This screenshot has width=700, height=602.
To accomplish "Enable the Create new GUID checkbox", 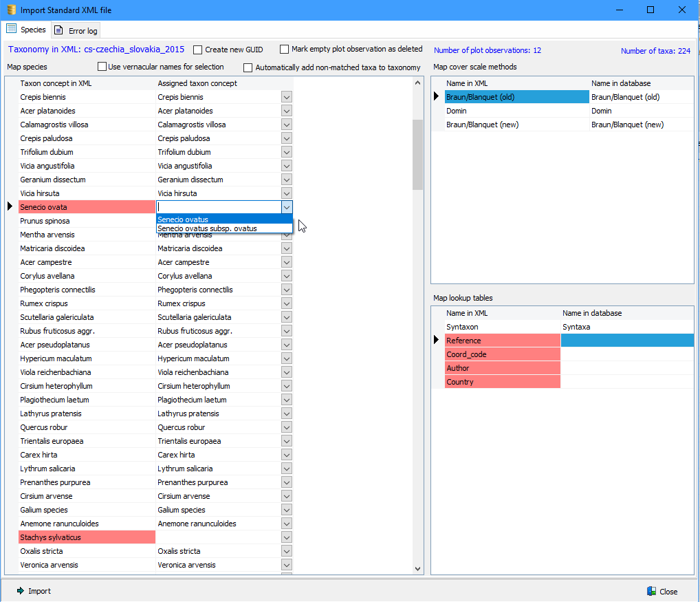I will pos(198,50).
